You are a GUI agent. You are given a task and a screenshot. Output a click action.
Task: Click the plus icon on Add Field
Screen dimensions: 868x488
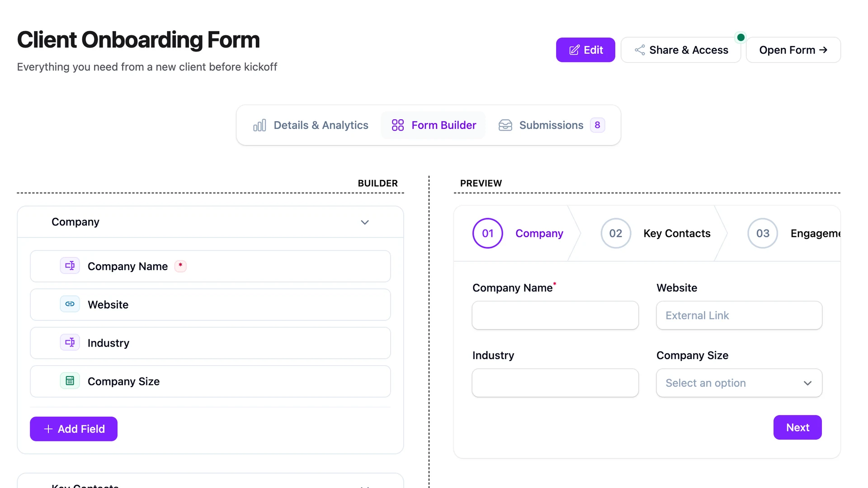48,429
